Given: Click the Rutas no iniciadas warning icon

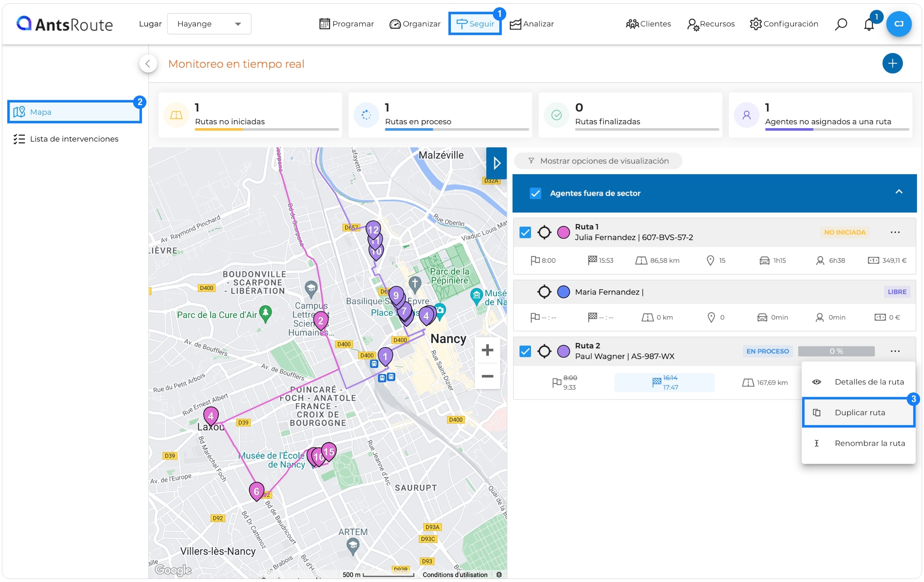Looking at the screenshot, I should [x=176, y=115].
